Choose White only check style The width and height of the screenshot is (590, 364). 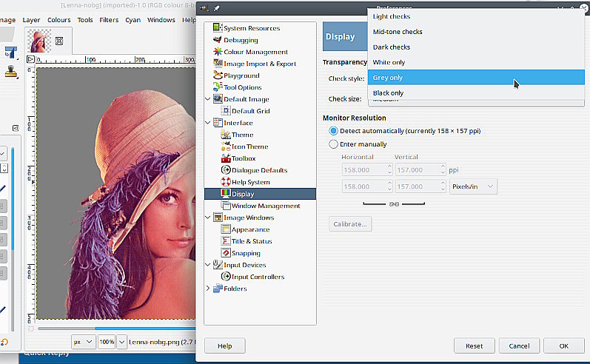coord(476,62)
